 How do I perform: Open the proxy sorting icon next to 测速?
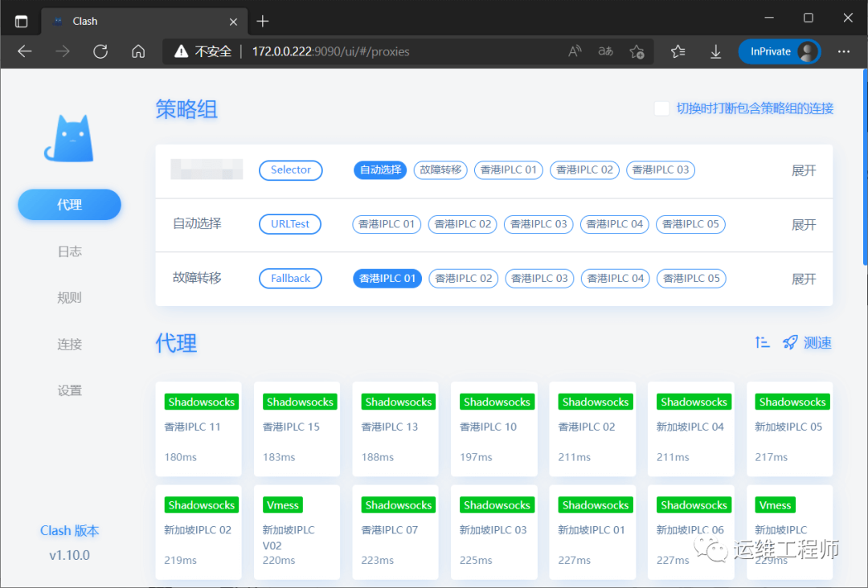[762, 341]
